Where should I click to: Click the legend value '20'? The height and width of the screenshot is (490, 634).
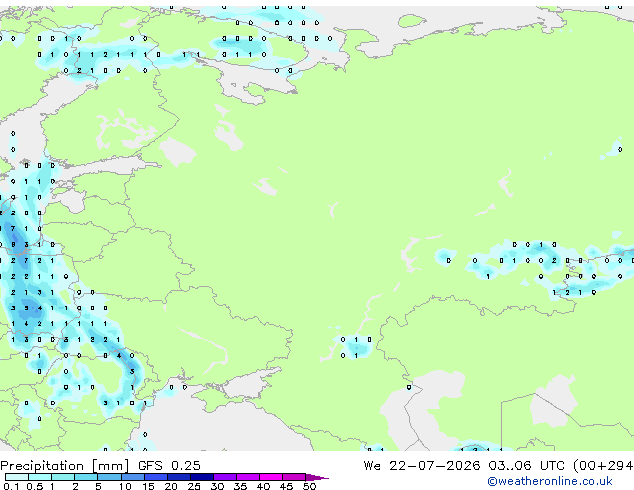tap(171, 486)
